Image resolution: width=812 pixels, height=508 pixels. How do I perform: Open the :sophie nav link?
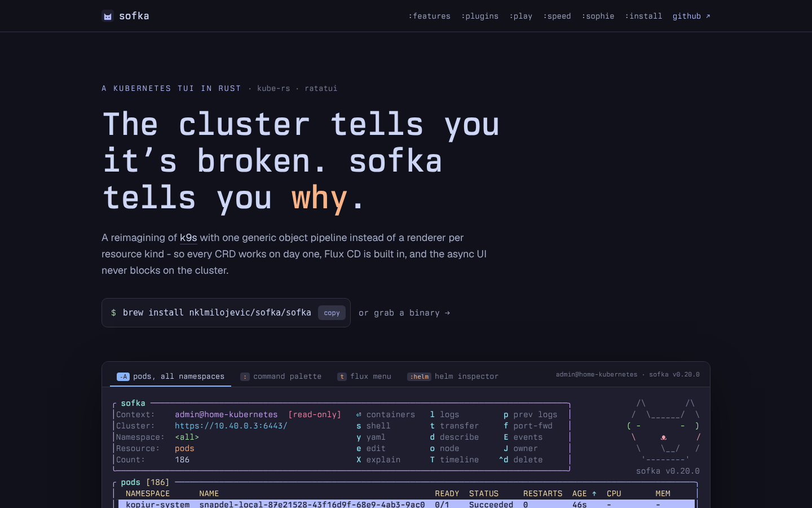point(598,16)
